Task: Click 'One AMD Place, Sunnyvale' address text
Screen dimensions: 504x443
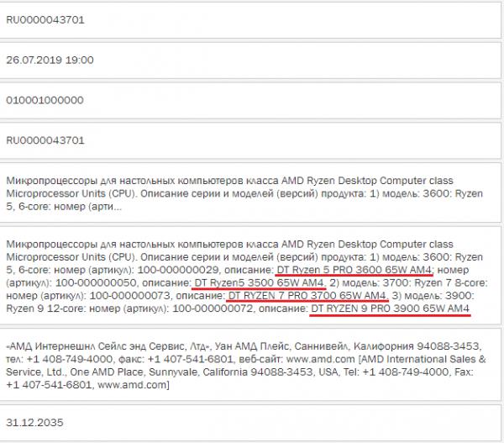Action: 134,372
